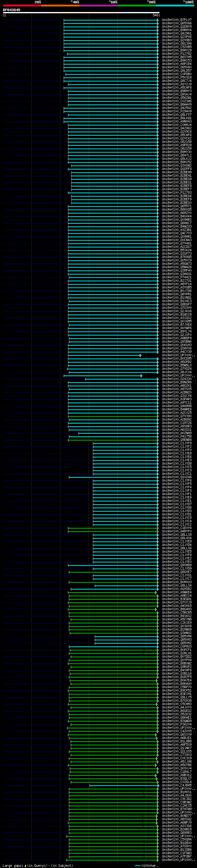Open hit UniRef100_Q2XPV6
Image resolution: width=197 pixels, height=868 pixels.
tap(177, 37)
